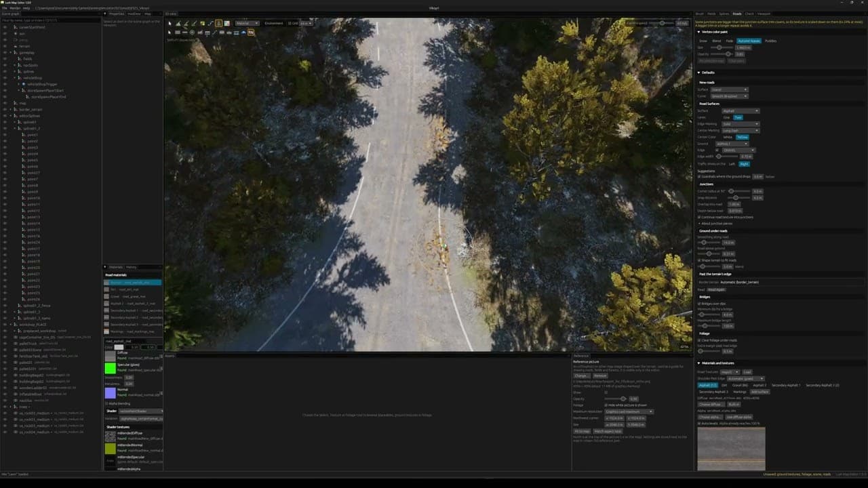
Task: Set Traffic drives on the Left
Action: pyautogui.click(x=732, y=163)
